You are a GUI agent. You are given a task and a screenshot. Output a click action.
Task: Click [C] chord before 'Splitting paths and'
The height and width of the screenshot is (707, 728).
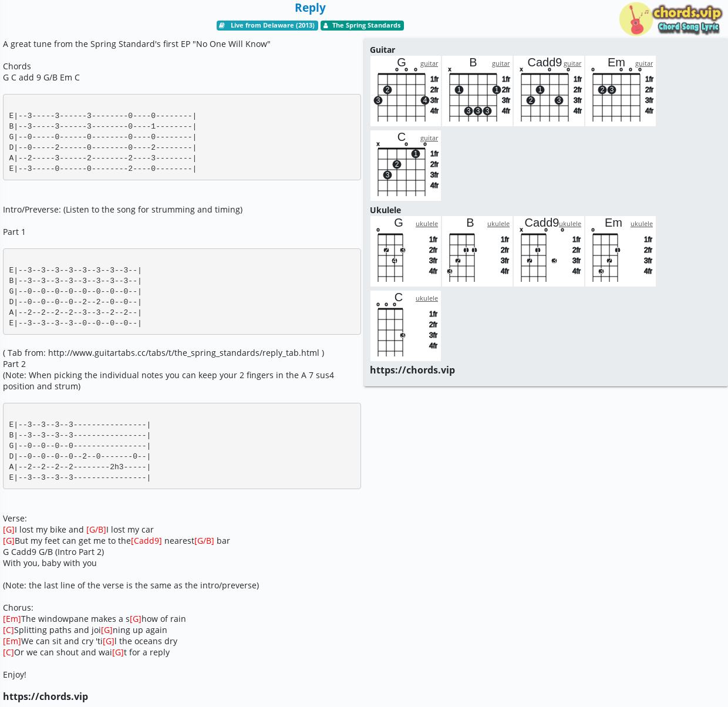point(8,630)
